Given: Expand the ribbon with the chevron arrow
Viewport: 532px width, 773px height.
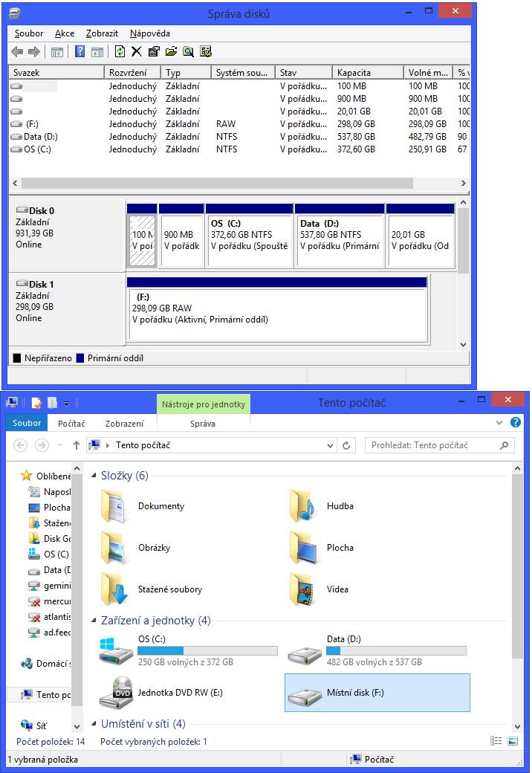Looking at the screenshot, I should coord(499,422).
